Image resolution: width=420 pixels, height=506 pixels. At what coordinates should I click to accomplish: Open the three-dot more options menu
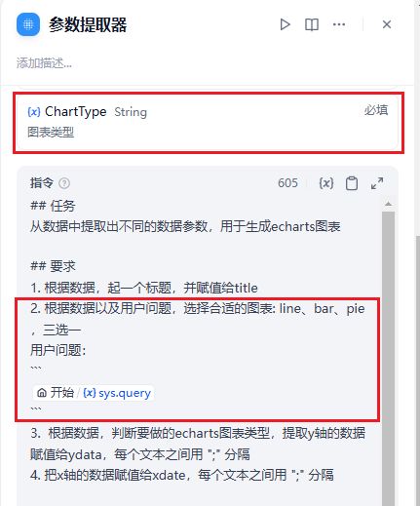click(339, 24)
